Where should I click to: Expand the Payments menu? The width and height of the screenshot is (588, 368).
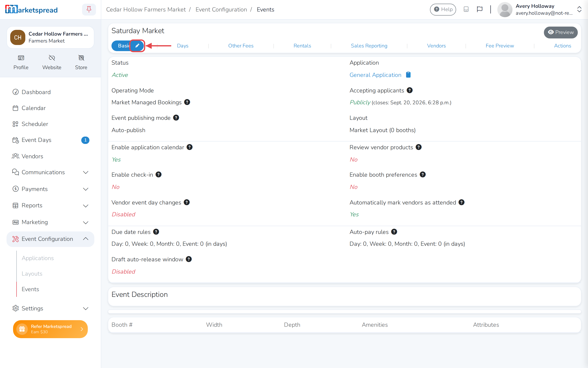coord(50,189)
